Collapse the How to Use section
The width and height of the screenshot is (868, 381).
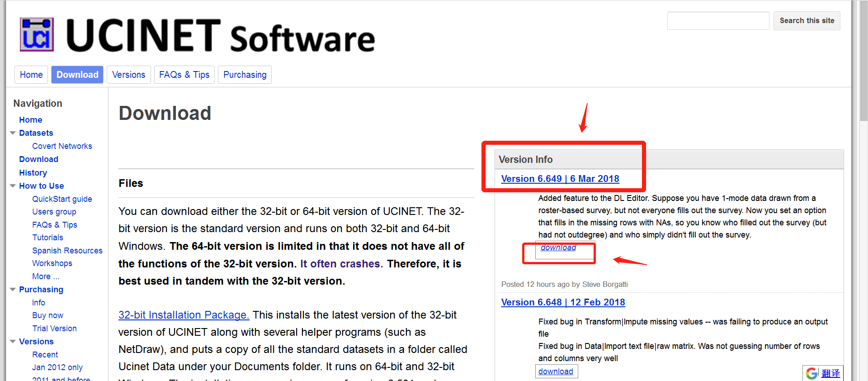(x=13, y=186)
